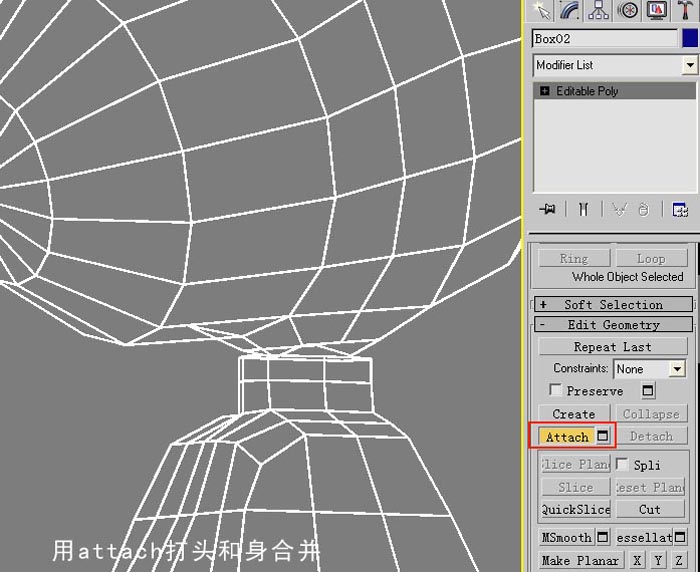Tick the Split checkbox

[x=622, y=464]
